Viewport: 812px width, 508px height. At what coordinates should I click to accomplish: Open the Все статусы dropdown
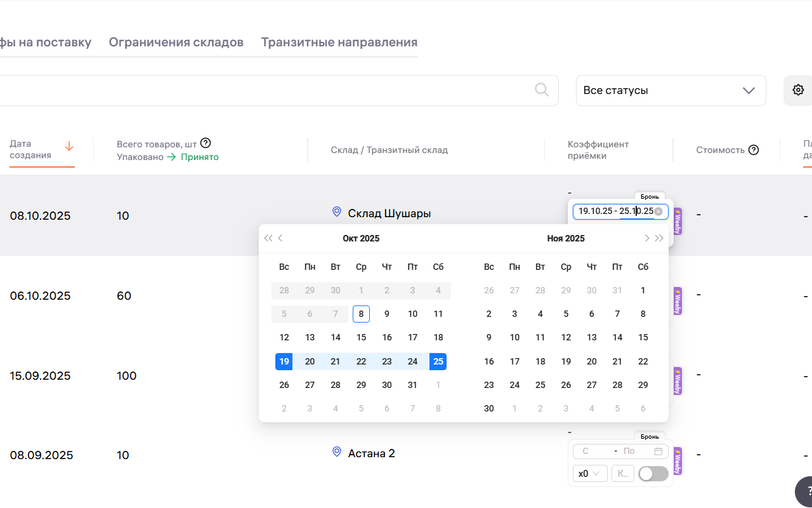click(671, 90)
